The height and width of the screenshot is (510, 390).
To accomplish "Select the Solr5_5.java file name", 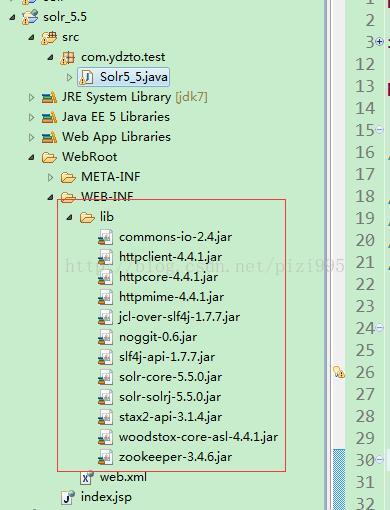I will [134, 77].
